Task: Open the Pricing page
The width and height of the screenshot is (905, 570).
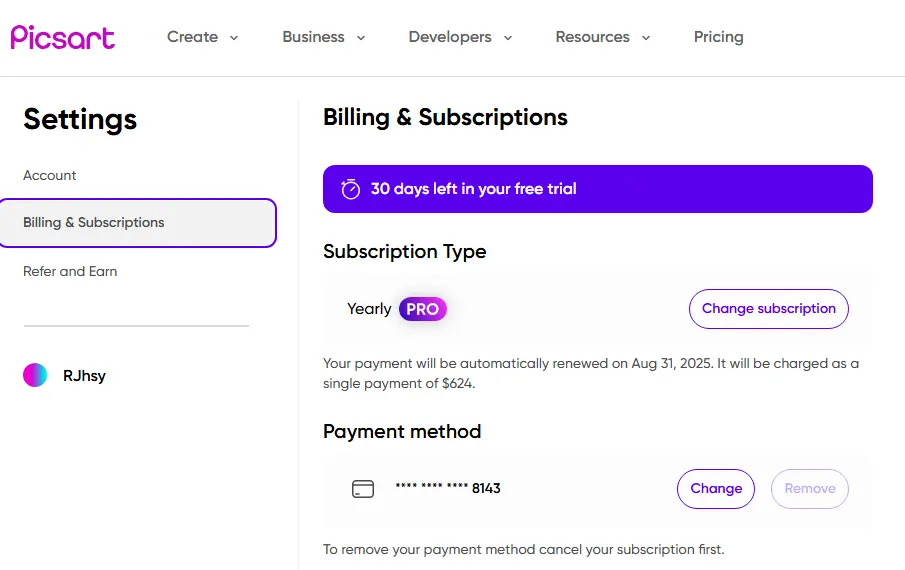Action: 719,37
